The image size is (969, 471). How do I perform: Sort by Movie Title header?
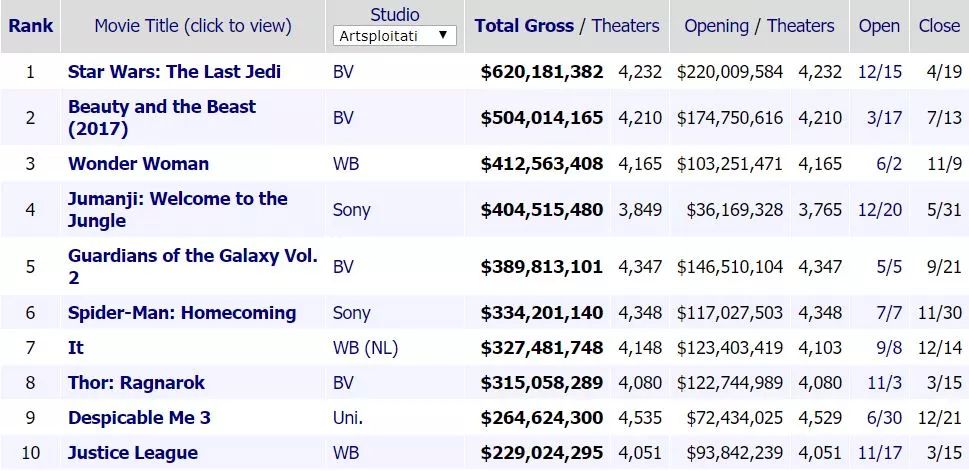193,26
